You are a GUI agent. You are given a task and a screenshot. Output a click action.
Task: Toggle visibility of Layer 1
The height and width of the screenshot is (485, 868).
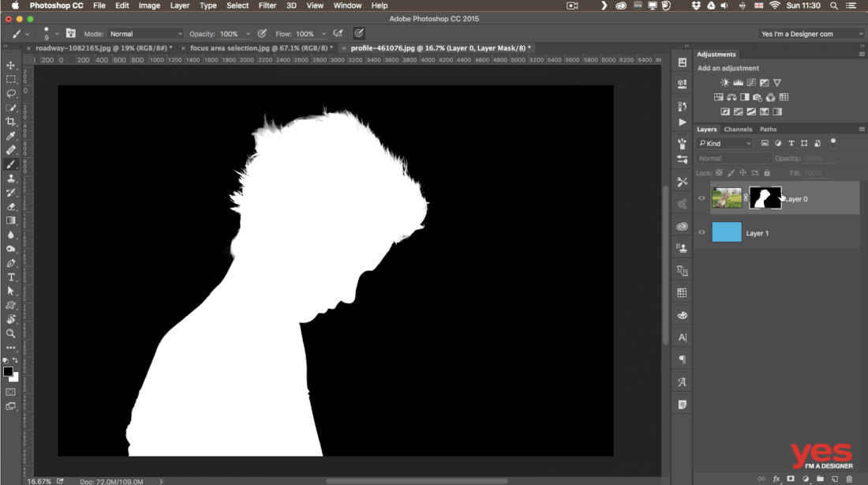(702, 233)
